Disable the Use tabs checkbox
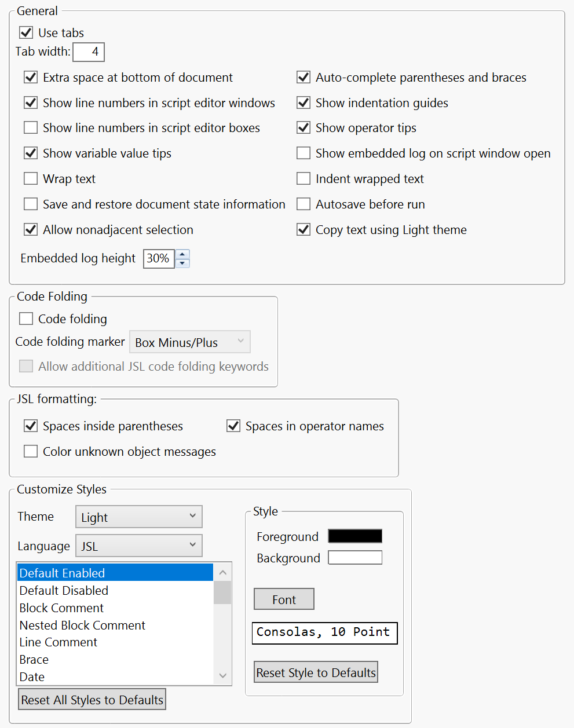 tap(25, 32)
